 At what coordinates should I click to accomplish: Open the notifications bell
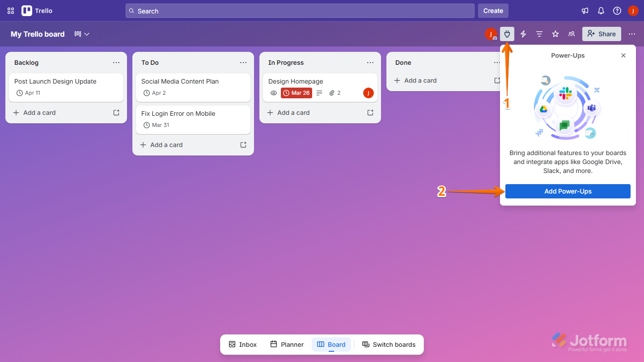601,10
